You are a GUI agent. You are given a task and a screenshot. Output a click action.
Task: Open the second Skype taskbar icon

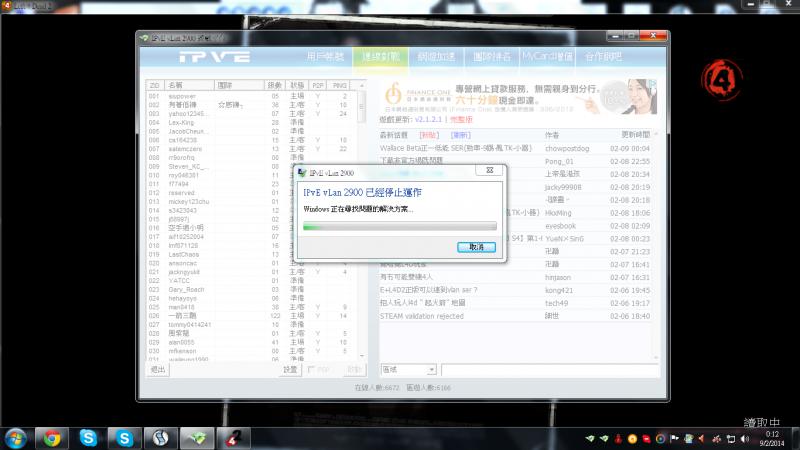pos(124,438)
